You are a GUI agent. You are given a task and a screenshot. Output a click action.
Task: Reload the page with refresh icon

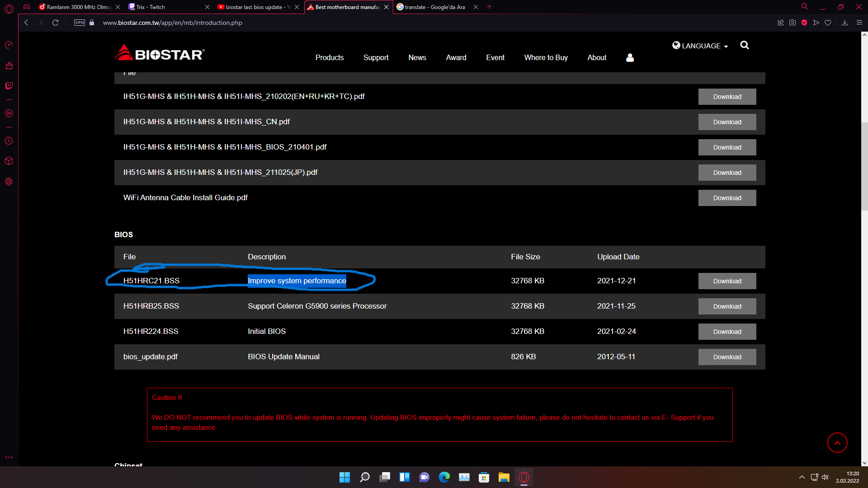pos(55,23)
